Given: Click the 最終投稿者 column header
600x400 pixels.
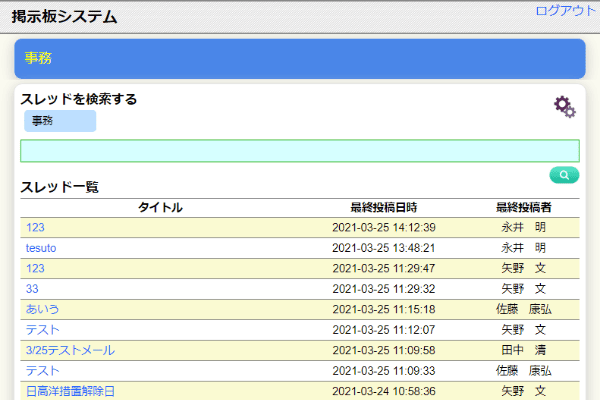Looking at the screenshot, I should pyautogui.click(x=524, y=208).
